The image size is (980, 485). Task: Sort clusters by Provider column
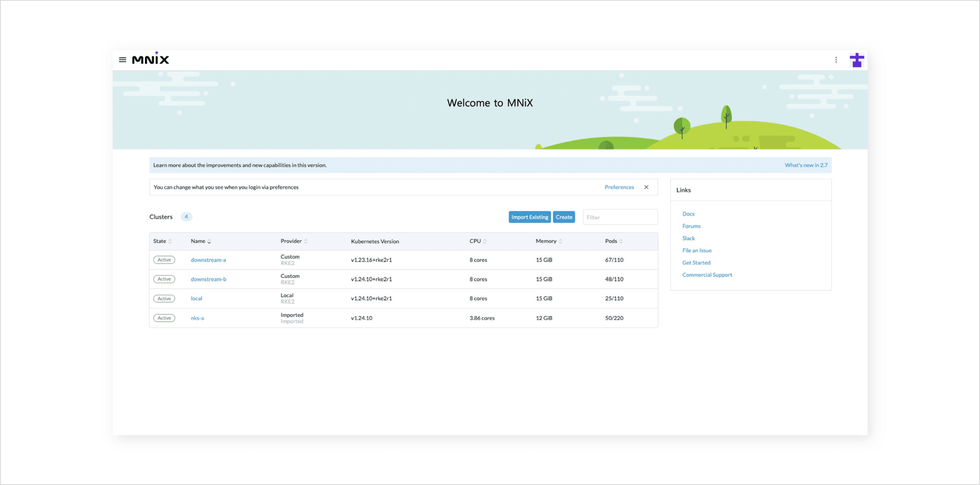(294, 241)
